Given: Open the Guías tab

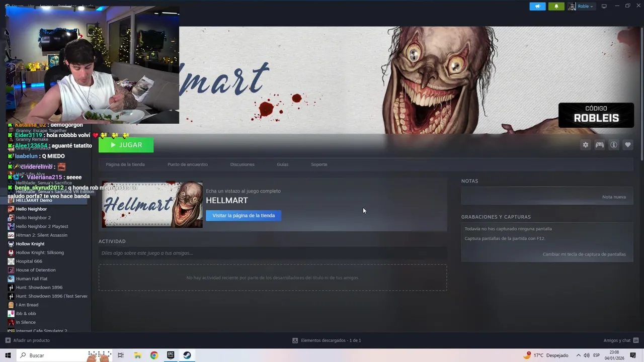Looking at the screenshot, I should click(282, 164).
